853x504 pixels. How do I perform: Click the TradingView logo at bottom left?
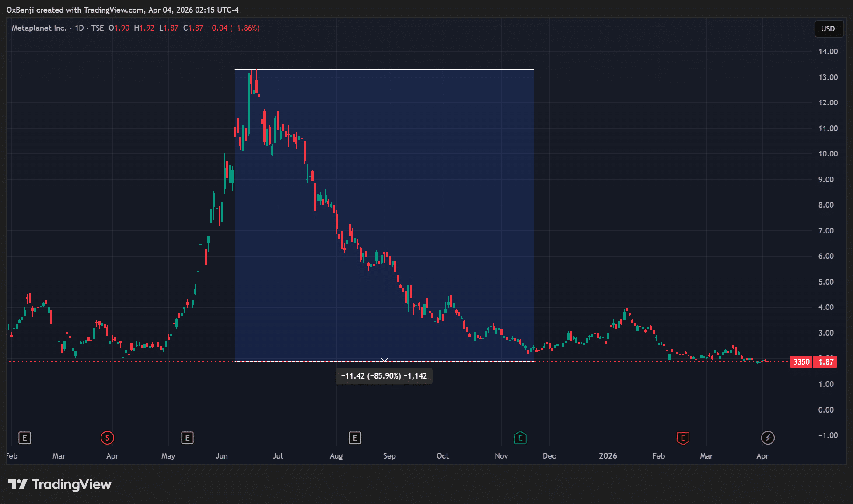60,484
